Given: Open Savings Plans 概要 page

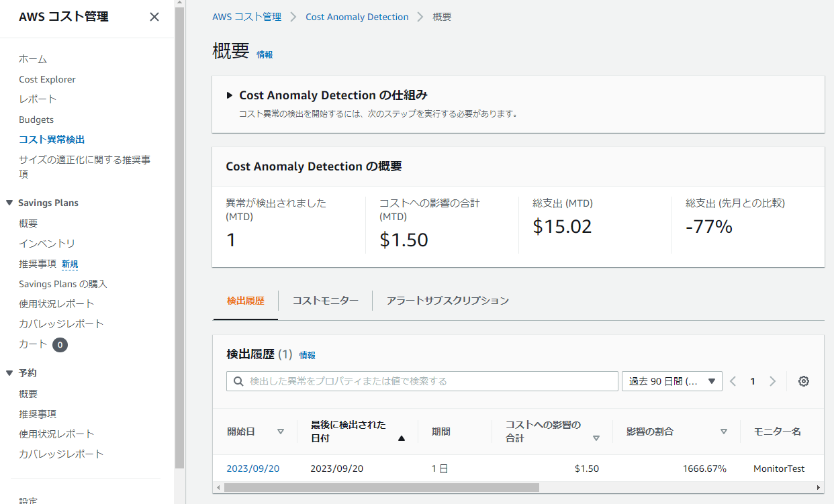Looking at the screenshot, I should tap(28, 223).
